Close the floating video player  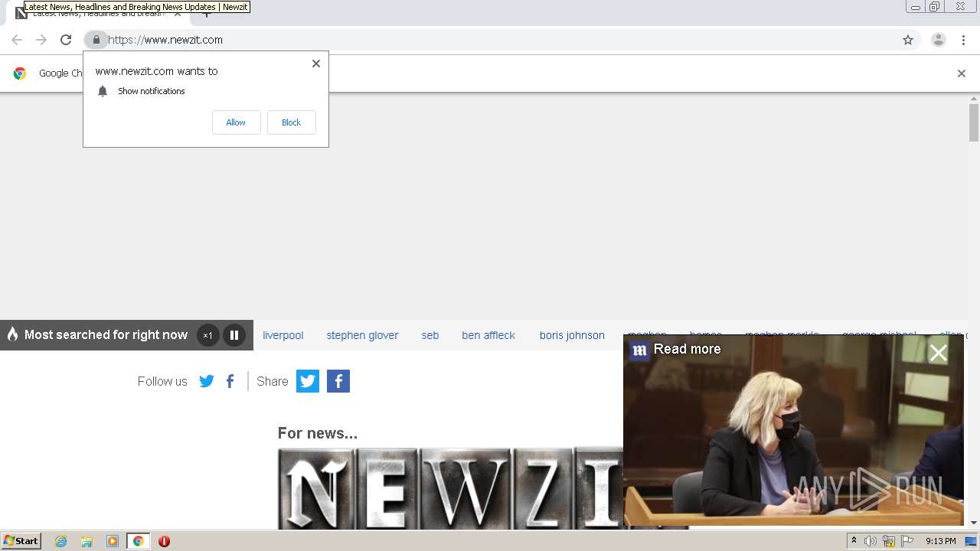pyautogui.click(x=938, y=353)
